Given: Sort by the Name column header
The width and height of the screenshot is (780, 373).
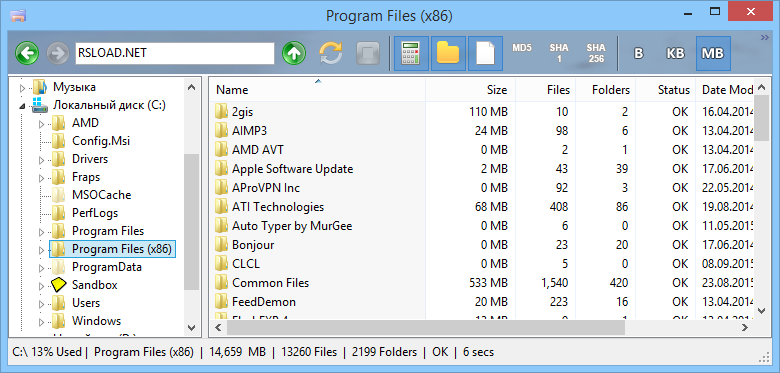Looking at the screenshot, I should 317,90.
